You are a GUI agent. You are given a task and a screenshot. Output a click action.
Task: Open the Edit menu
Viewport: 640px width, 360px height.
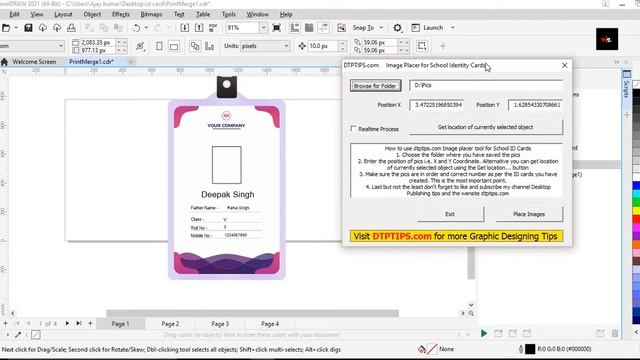[14, 14]
